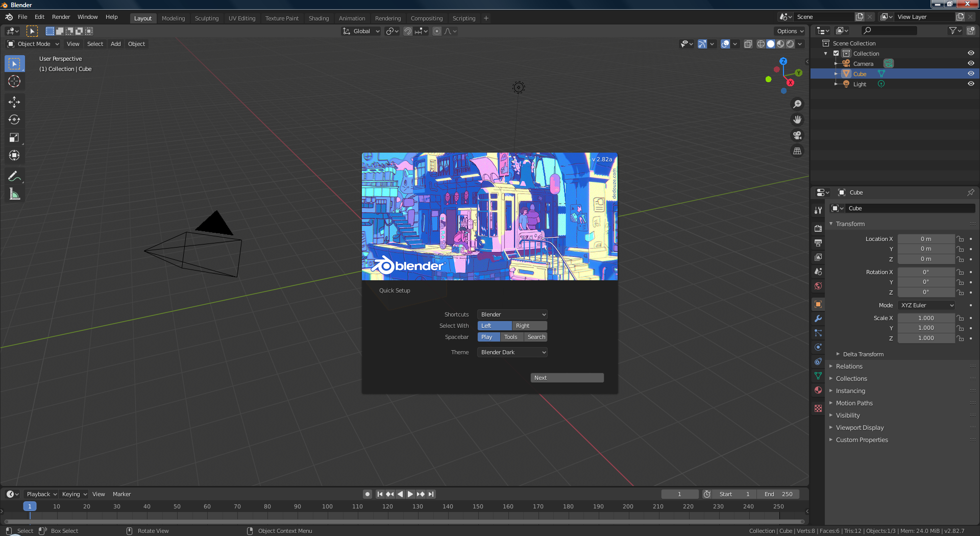Switch to the Sculpting workspace tab
This screenshot has height=536, width=980.
(x=206, y=18)
